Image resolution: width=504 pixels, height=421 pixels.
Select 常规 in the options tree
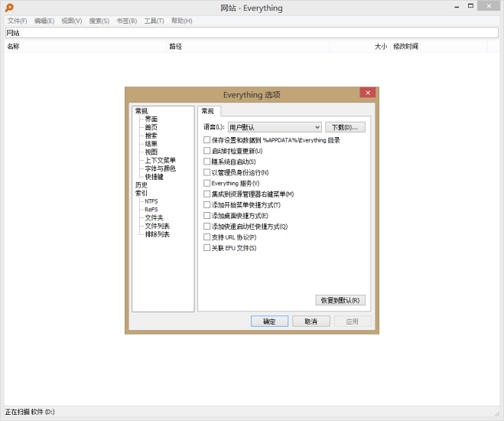pos(141,111)
